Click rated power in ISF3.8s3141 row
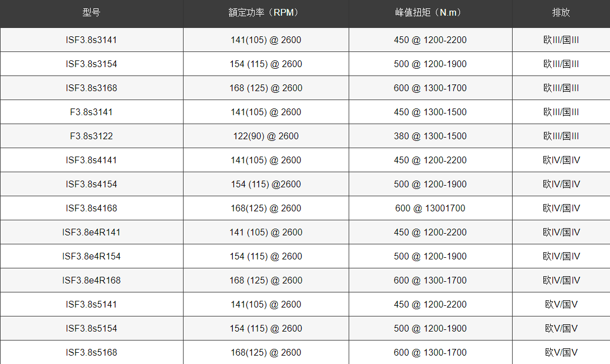The height and width of the screenshot is (364, 610). [266, 40]
